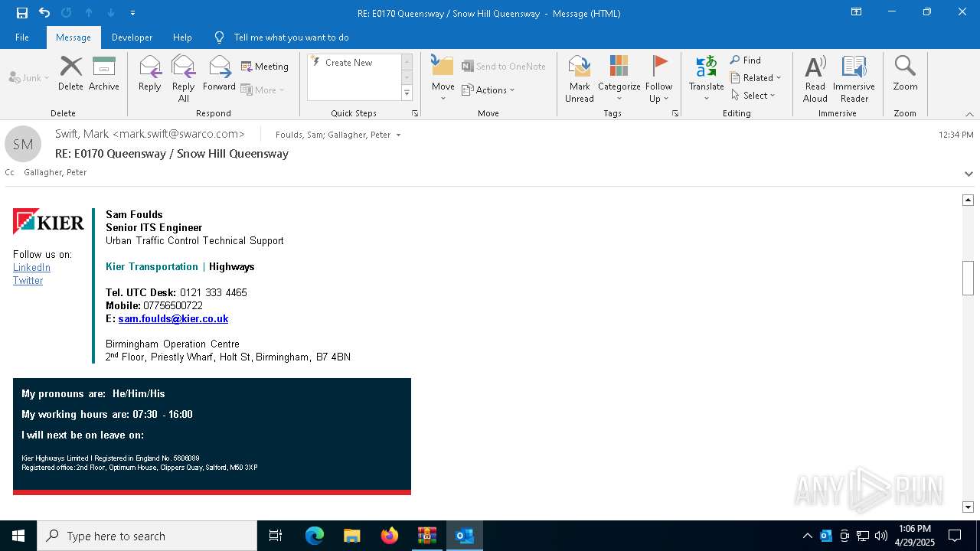The image size is (980, 551).
Task: Open the Windows notification center
Action: tap(955, 536)
